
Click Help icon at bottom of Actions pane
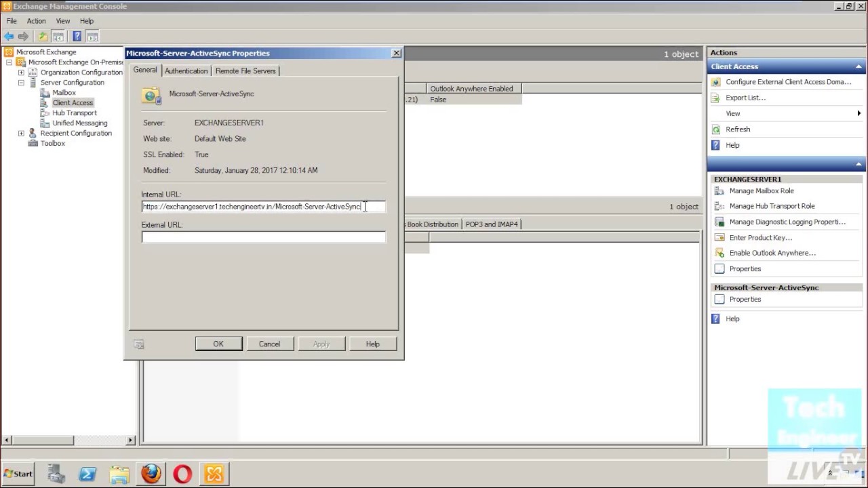(x=715, y=319)
